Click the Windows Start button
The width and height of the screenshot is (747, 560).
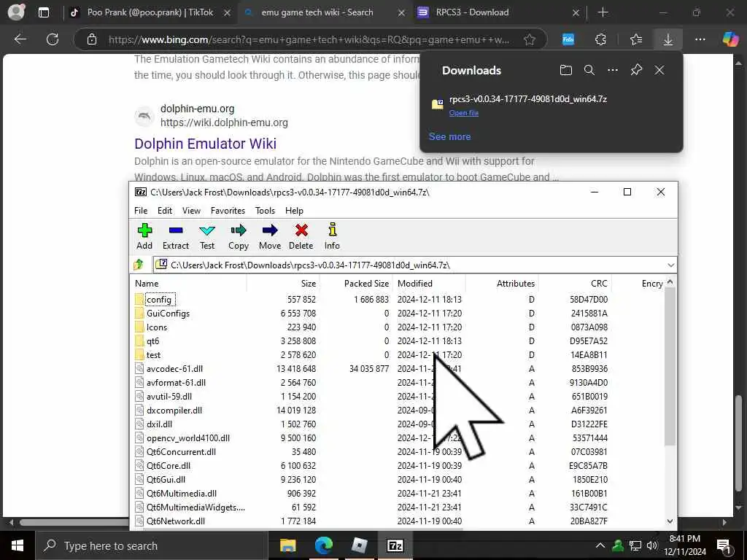18,545
